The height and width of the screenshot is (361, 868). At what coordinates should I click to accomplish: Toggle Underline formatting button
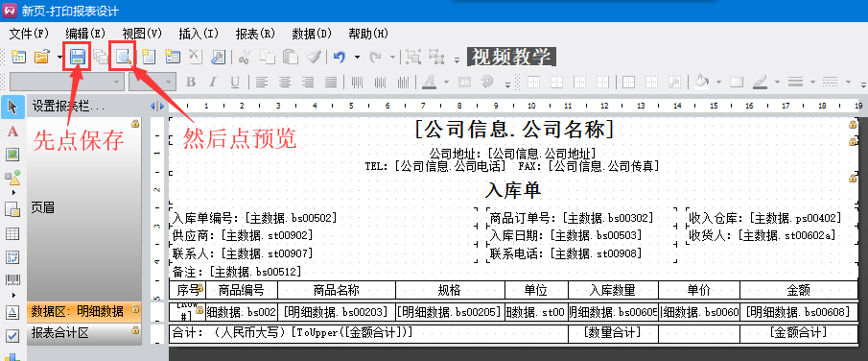pos(235,82)
